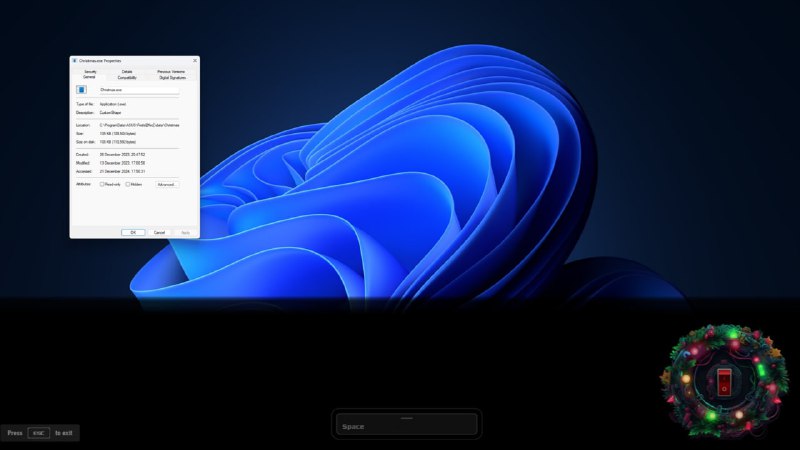The width and height of the screenshot is (800, 450).
Task: Open the Security tab
Action: point(90,72)
